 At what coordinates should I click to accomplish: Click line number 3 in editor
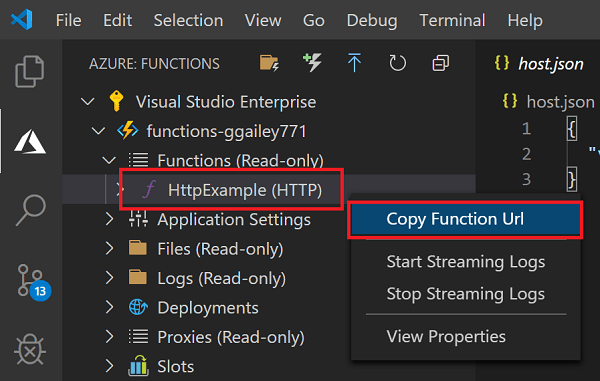click(x=527, y=179)
